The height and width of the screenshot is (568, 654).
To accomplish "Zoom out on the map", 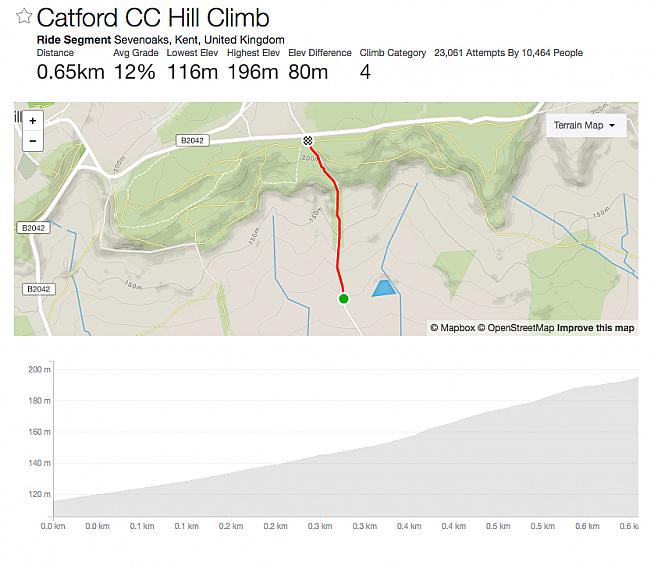I will 33,141.
